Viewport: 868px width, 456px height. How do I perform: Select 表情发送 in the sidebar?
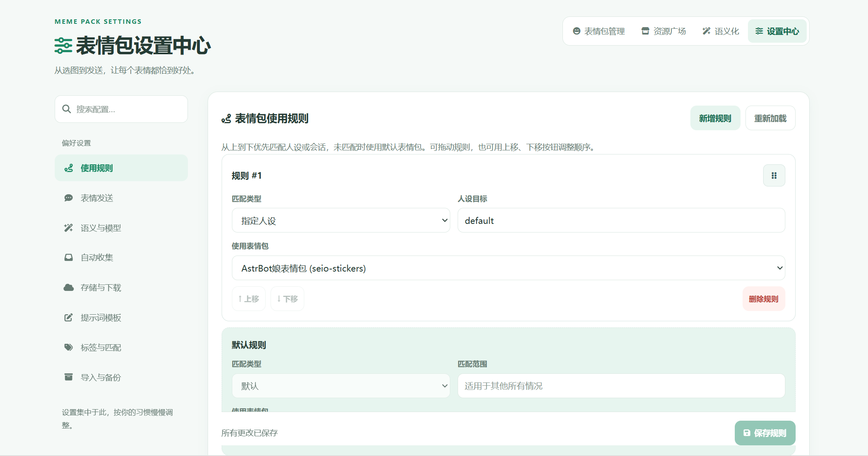pyautogui.click(x=121, y=198)
